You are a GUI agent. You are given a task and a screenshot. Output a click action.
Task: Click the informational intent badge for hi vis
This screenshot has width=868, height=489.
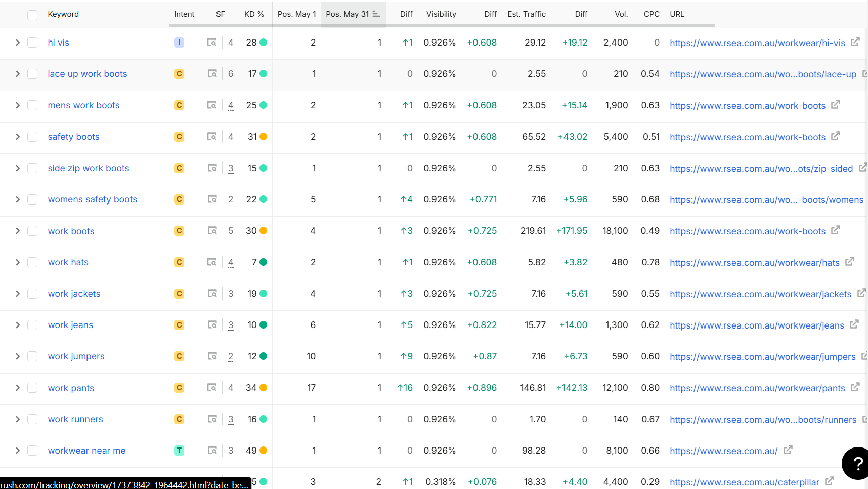(x=179, y=43)
